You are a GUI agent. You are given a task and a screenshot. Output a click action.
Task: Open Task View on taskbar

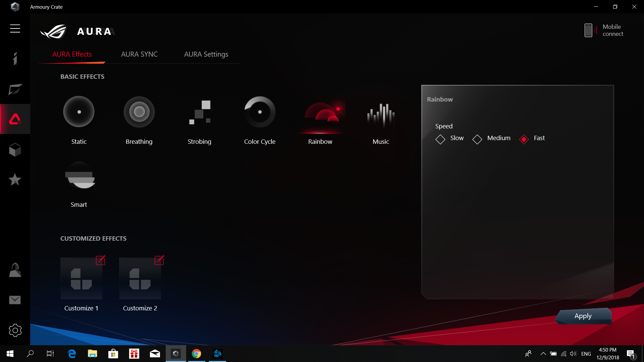coord(50,354)
